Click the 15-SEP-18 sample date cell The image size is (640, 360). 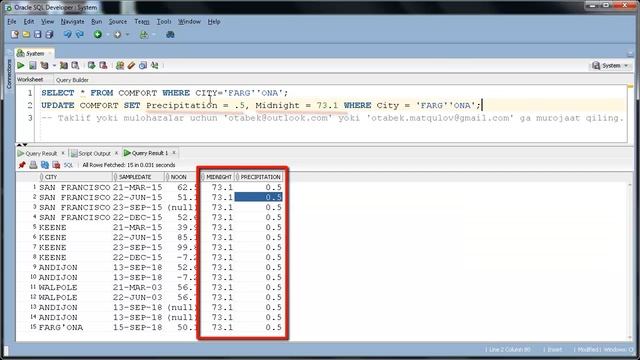tap(138, 327)
